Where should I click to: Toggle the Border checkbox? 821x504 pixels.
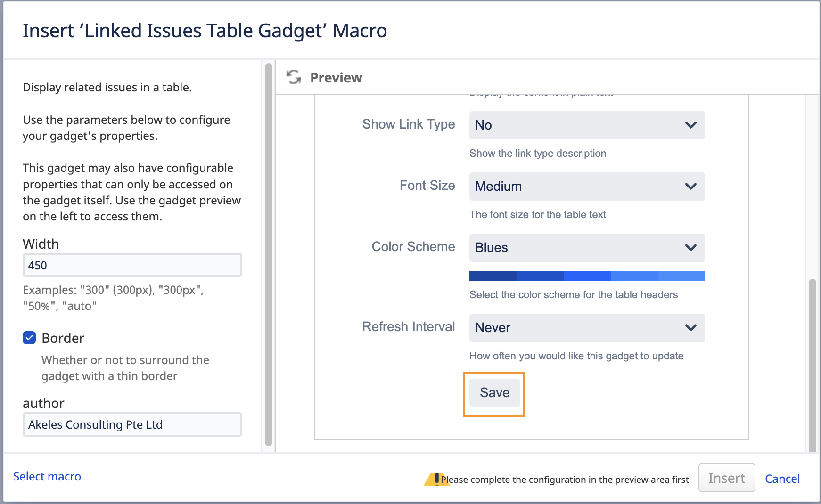(29, 338)
